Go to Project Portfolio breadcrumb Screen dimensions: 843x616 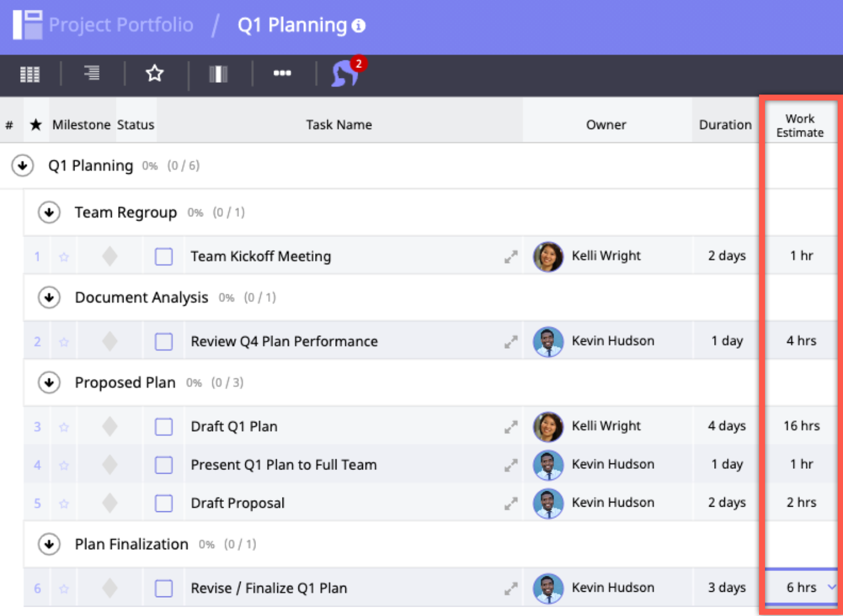121,25
